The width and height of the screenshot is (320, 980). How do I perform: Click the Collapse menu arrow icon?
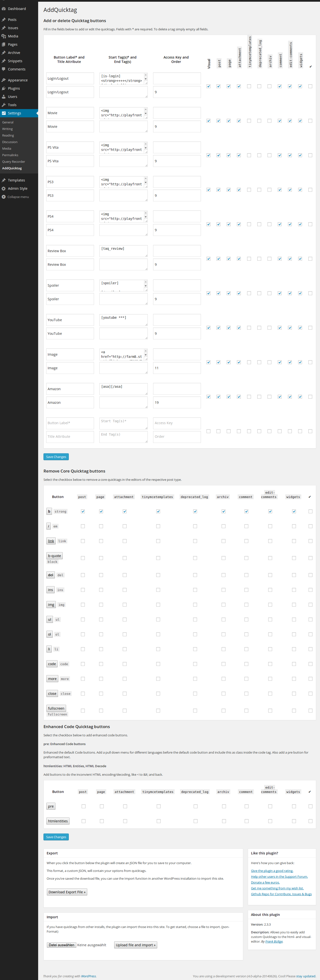pyautogui.click(x=4, y=197)
